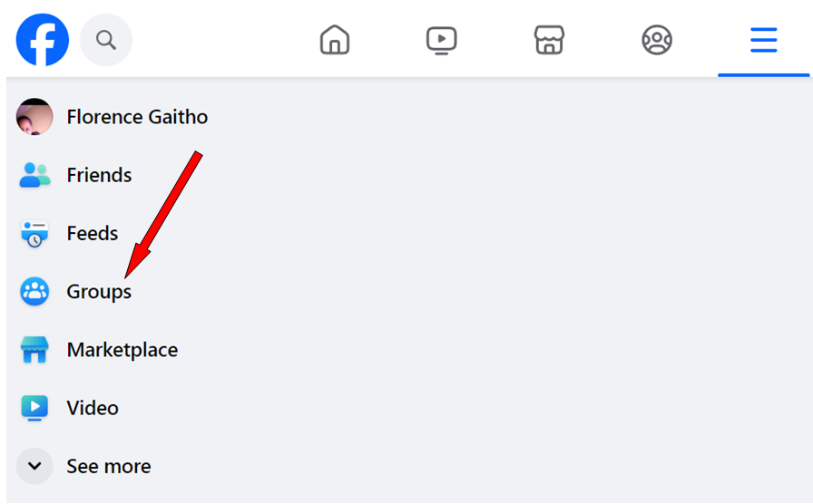
Task: Select Groups in the left sidebar
Action: [99, 292]
